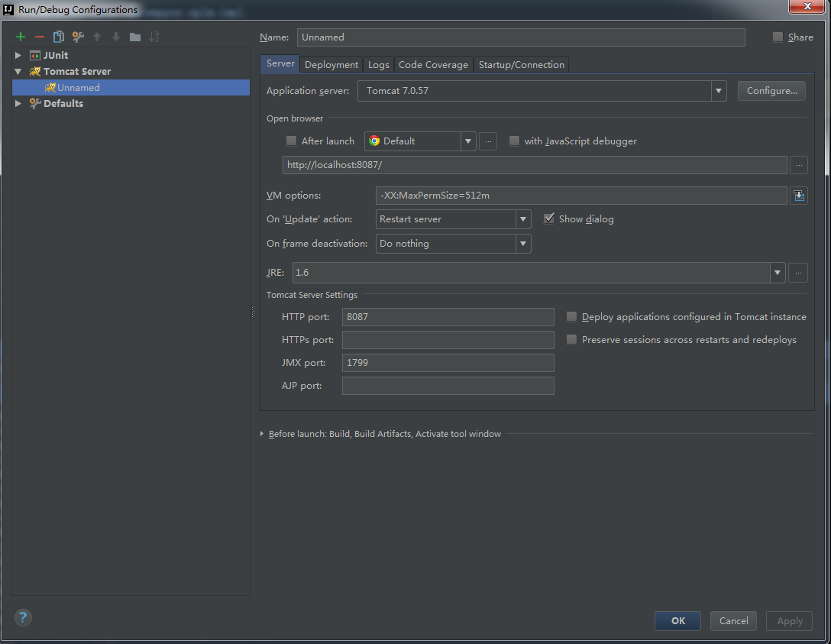
Task: Enable the After launch checkbox
Action: click(291, 141)
